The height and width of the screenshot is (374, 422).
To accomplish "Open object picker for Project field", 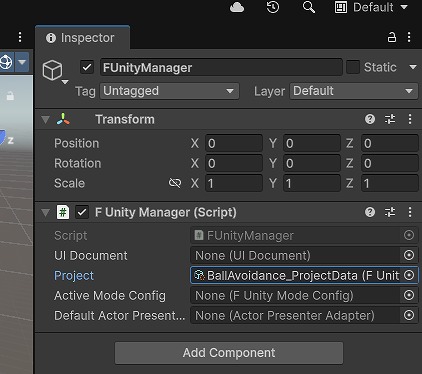I will (x=409, y=275).
